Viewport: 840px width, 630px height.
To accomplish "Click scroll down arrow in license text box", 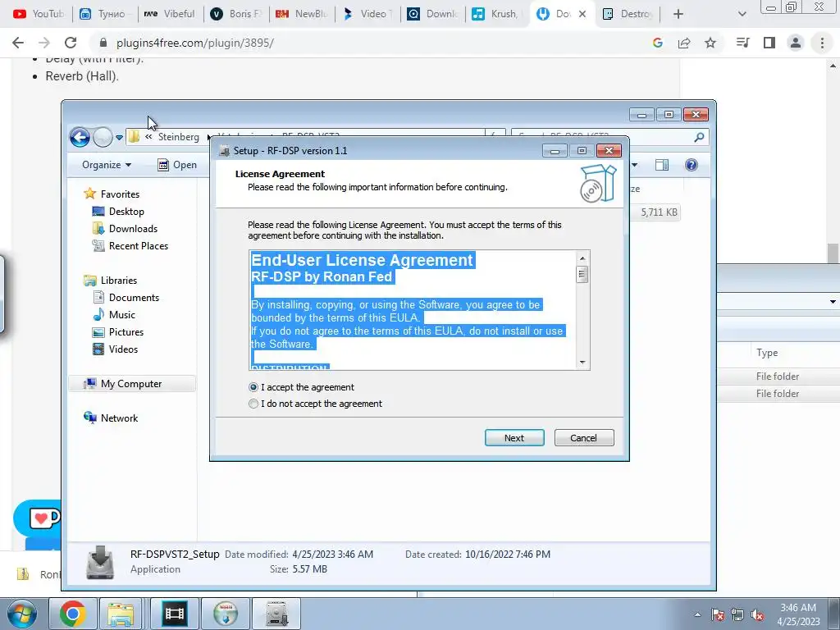I will click(x=582, y=363).
